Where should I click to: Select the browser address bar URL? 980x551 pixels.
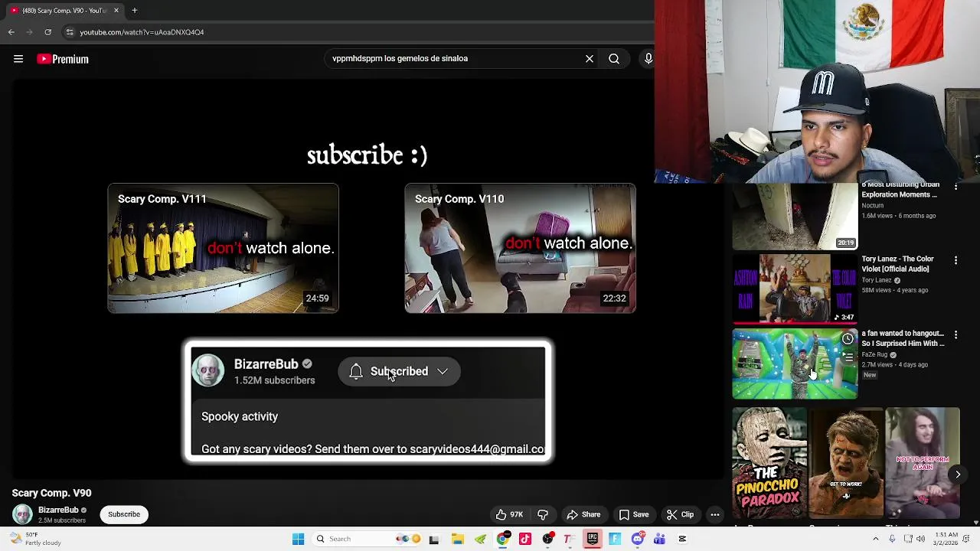point(142,32)
